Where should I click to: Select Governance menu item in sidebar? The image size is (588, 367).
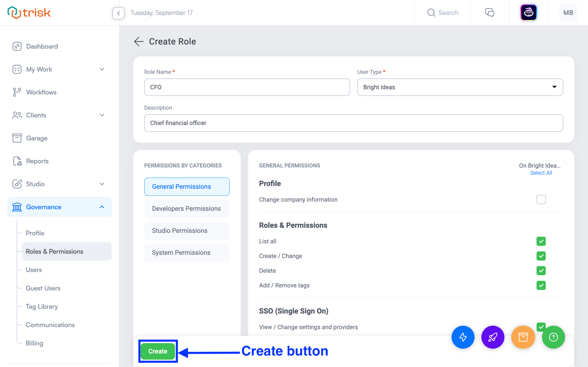pos(44,207)
